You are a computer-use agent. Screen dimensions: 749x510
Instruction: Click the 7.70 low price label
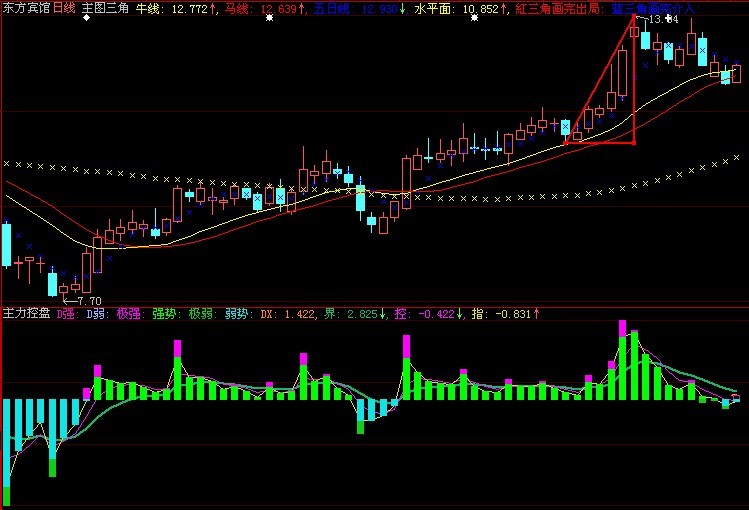coord(89,301)
